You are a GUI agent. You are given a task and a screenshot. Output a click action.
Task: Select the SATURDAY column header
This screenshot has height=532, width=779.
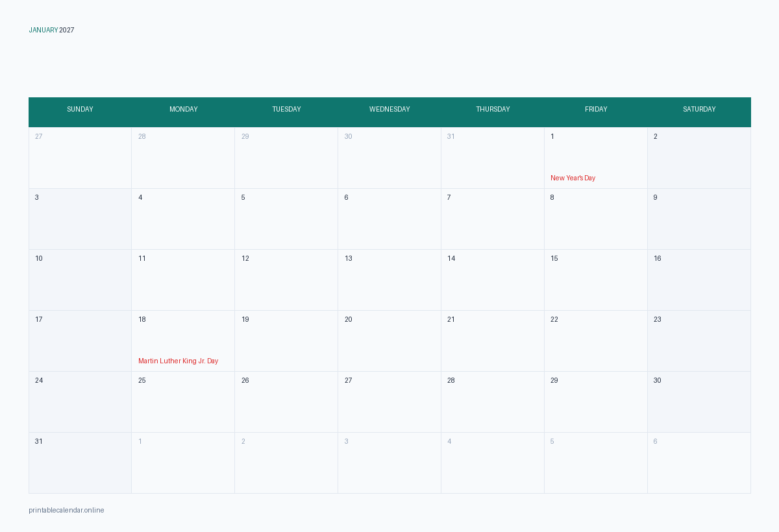click(699, 110)
